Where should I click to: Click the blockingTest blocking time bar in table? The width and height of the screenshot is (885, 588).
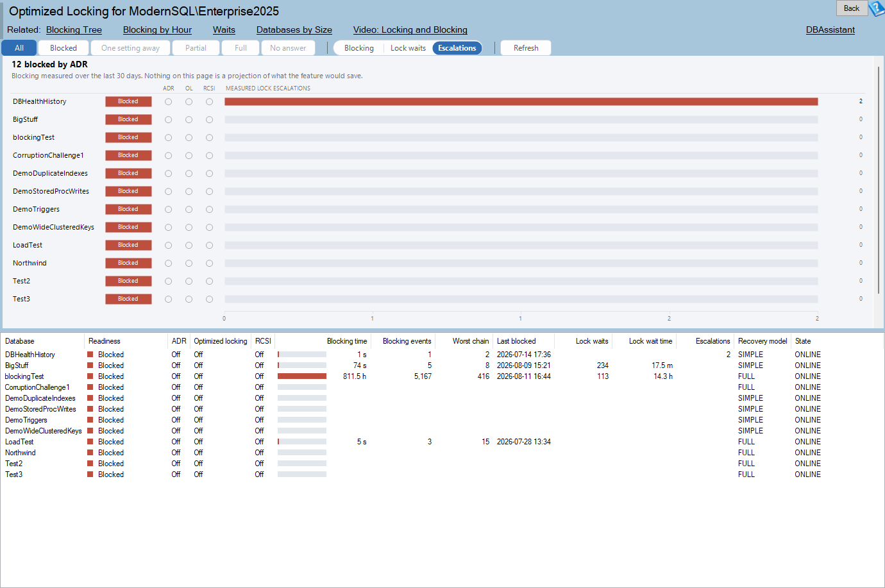(x=302, y=376)
